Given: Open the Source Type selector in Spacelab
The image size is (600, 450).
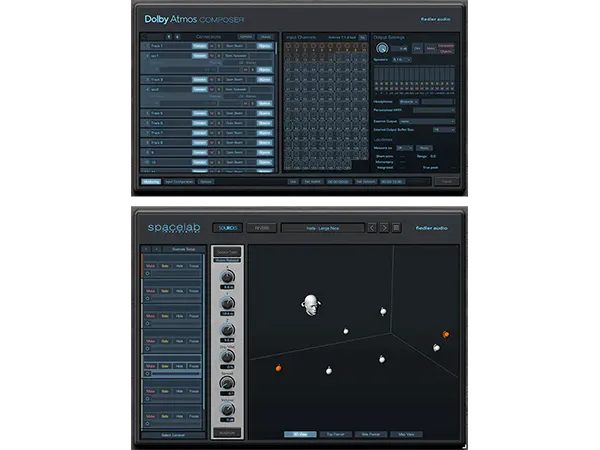Looking at the screenshot, I should pyautogui.click(x=227, y=252).
